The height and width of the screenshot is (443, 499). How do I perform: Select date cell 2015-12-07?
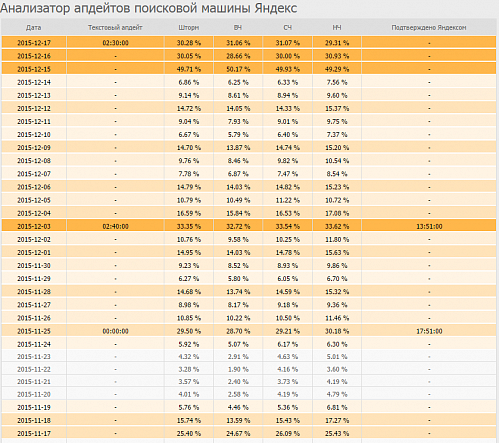coord(34,174)
